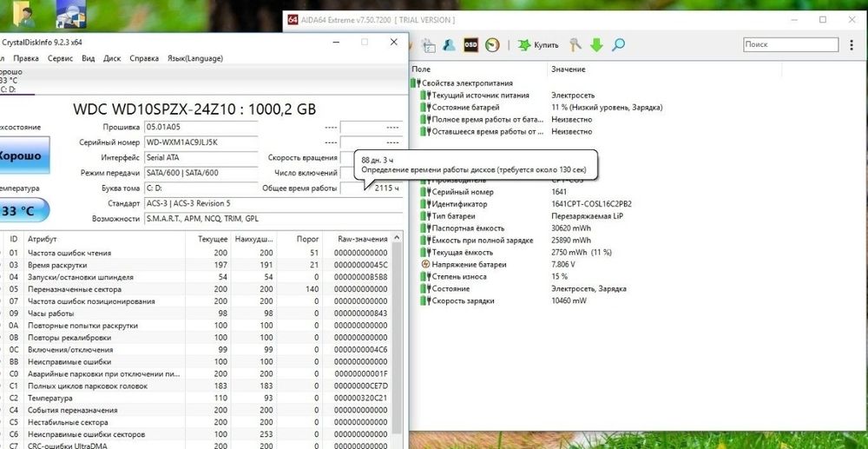Select the 'Запуски/остановки шпинделя' attribute row
The image size is (868, 449).
(x=196, y=277)
